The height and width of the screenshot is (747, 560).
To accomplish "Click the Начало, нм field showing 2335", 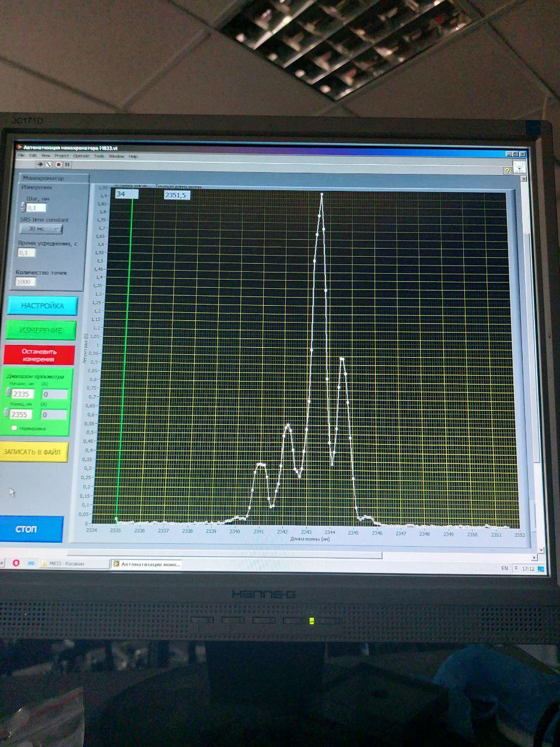I will pyautogui.click(x=22, y=394).
